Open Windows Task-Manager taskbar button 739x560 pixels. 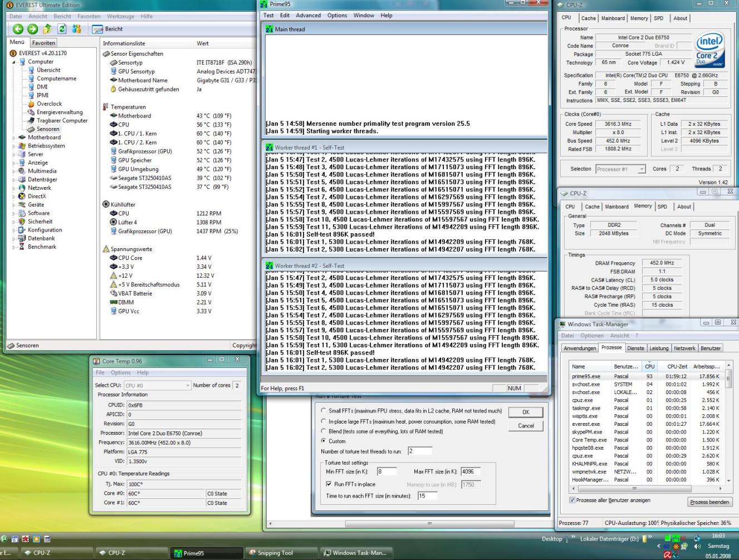click(356, 553)
